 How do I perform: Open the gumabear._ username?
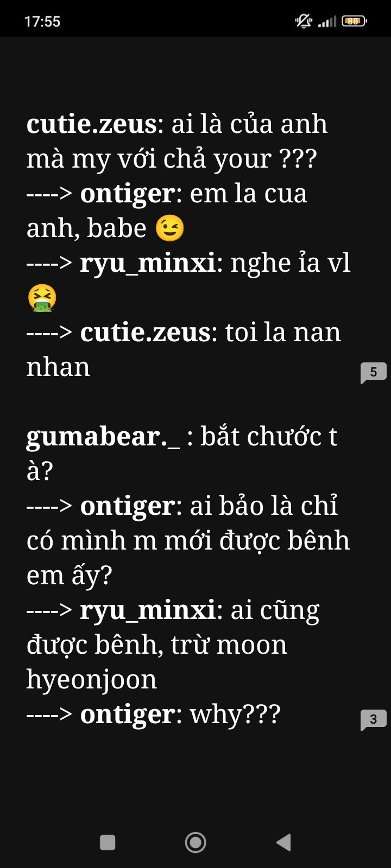click(103, 437)
